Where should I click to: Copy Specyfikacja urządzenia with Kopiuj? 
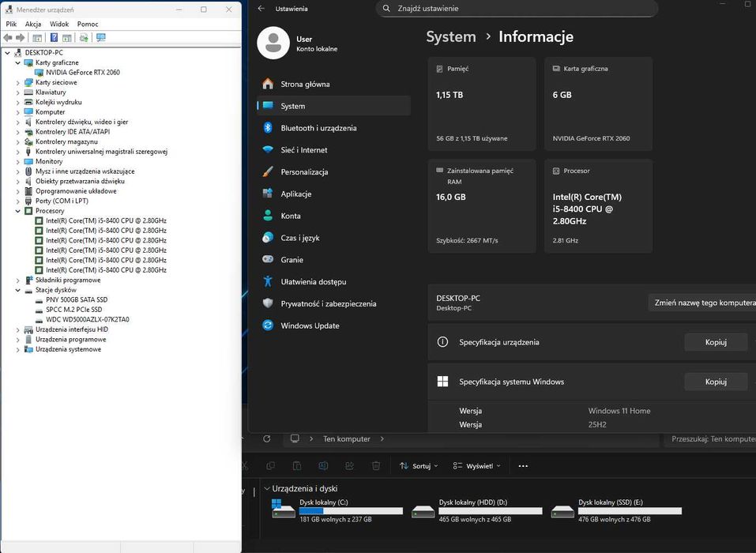tap(716, 342)
